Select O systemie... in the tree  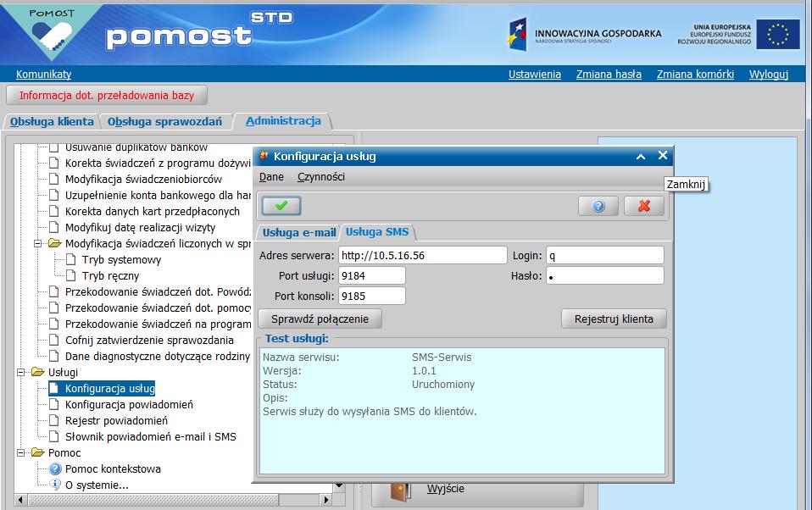(x=97, y=485)
